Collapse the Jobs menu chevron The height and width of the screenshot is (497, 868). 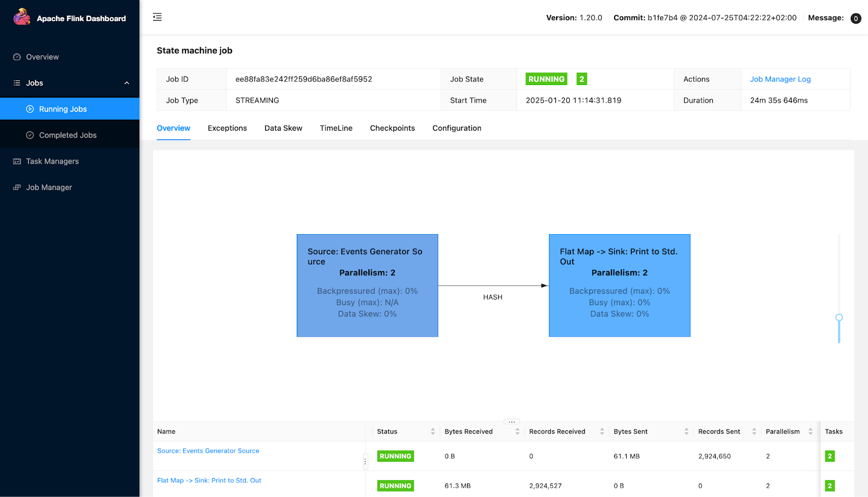point(126,83)
